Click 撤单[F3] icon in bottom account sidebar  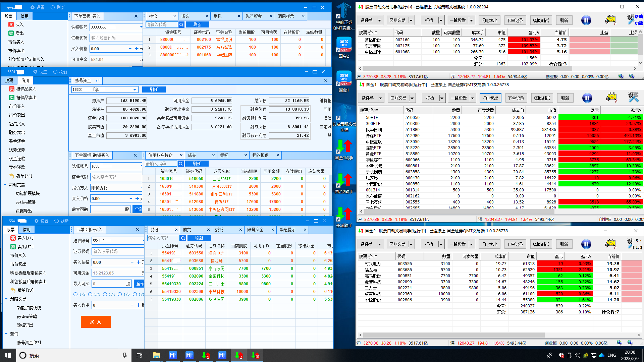(13, 290)
